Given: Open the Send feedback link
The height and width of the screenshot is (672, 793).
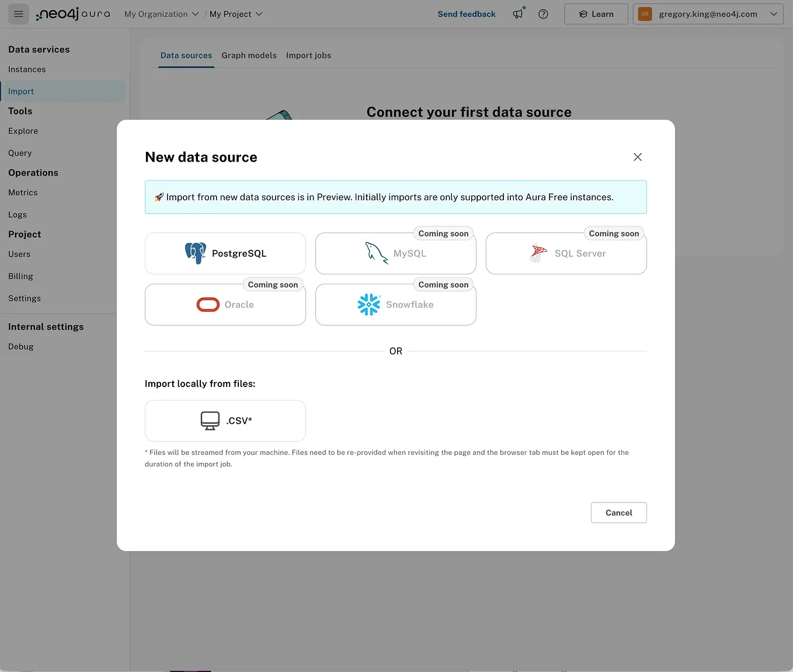Looking at the screenshot, I should tap(467, 13).
